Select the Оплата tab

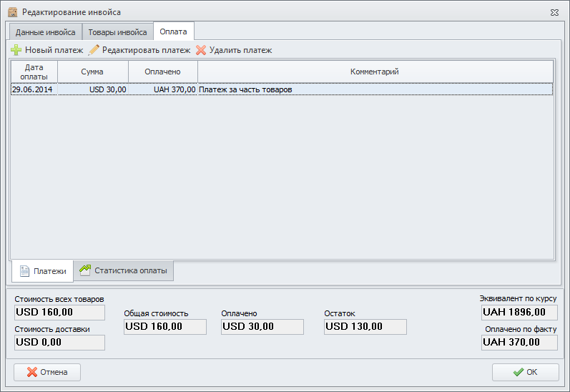[174, 32]
